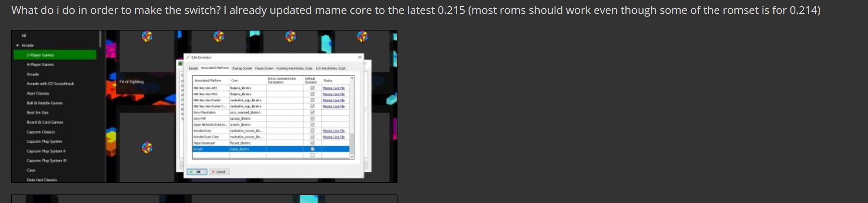Click the lower-left cube game icon

pyautogui.click(x=147, y=148)
